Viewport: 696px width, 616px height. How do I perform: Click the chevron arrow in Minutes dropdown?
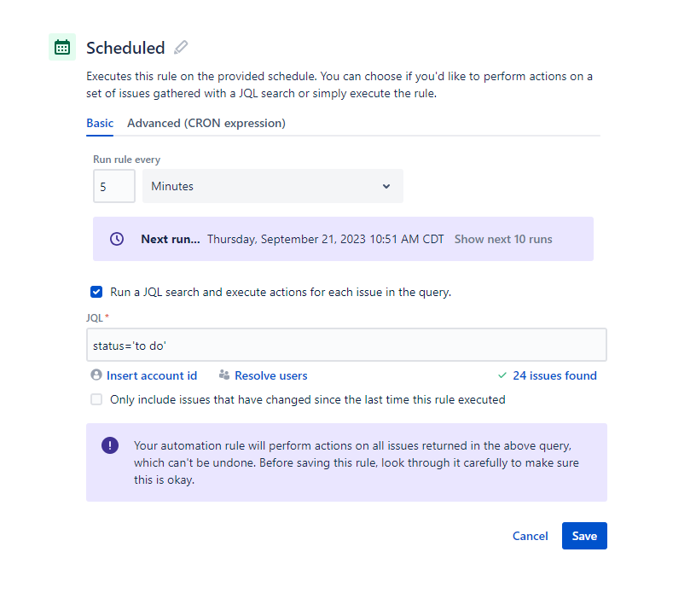[386, 186]
